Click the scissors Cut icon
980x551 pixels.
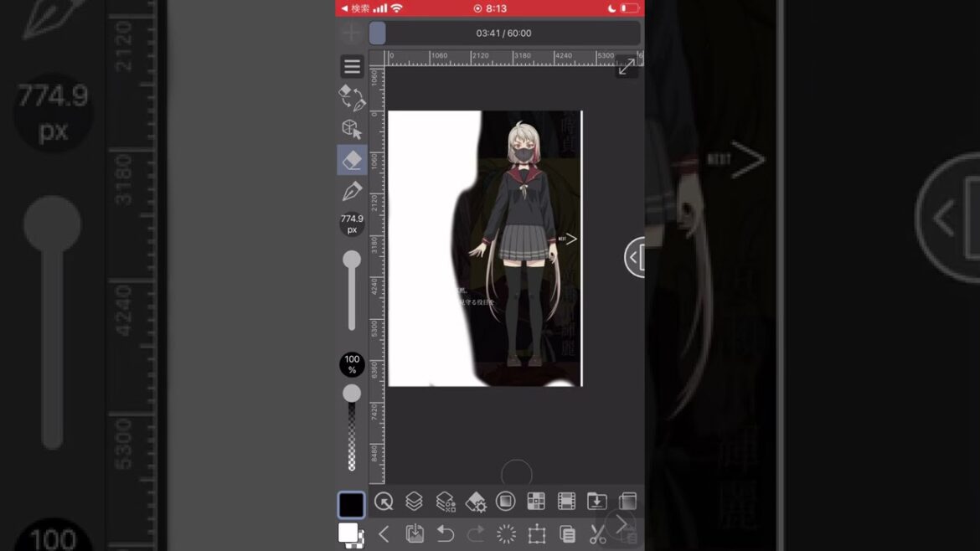coord(597,534)
